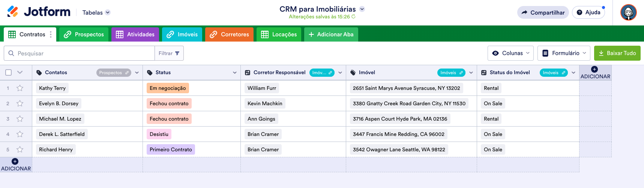
Task: Switch to the Prospectos tab
Action: pyautogui.click(x=84, y=34)
